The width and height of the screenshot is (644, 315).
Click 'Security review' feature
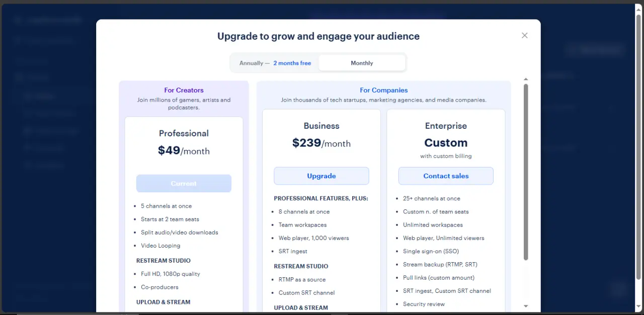424,304
